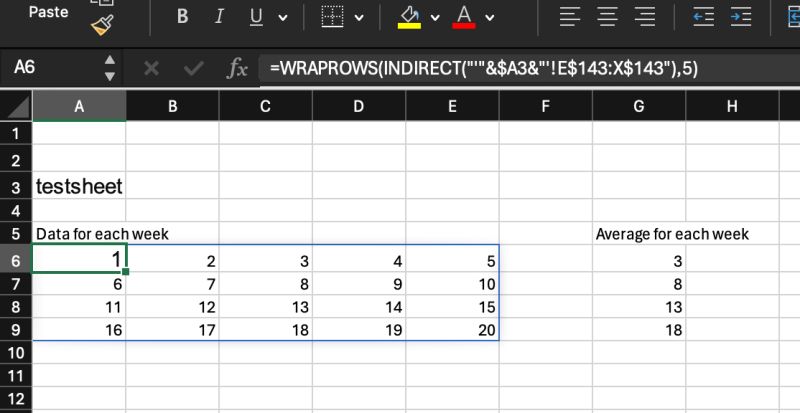Select row 1 header
800x413 pixels.
point(16,133)
